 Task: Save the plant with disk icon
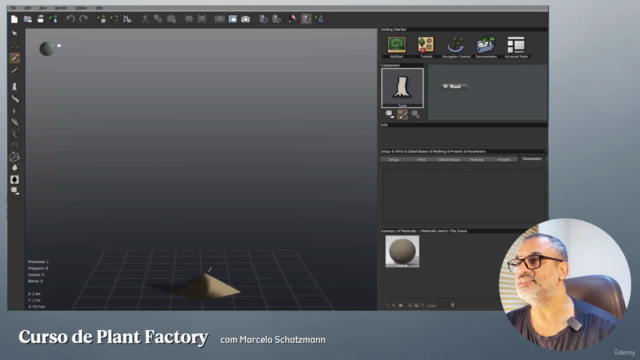pos(40,19)
